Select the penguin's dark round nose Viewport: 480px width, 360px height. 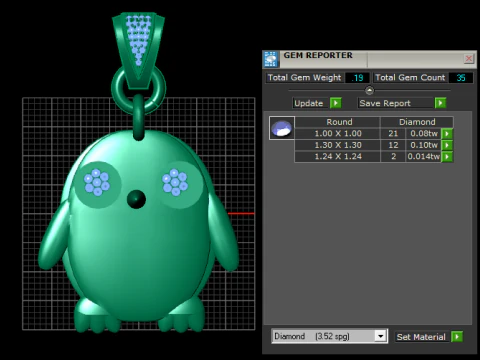[x=136, y=199]
